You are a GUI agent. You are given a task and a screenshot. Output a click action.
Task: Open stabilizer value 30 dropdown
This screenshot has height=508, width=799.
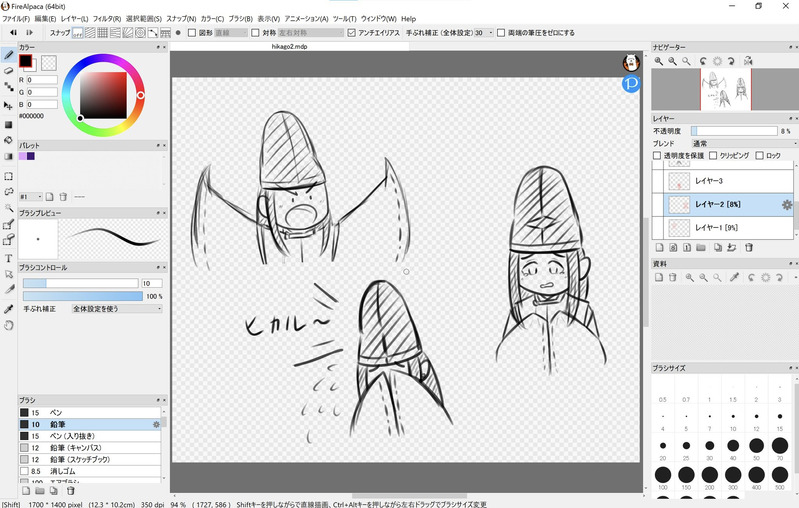click(x=484, y=33)
